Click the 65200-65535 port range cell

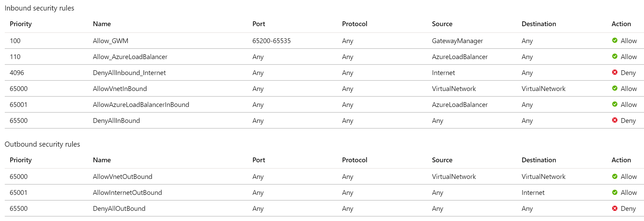pos(271,41)
